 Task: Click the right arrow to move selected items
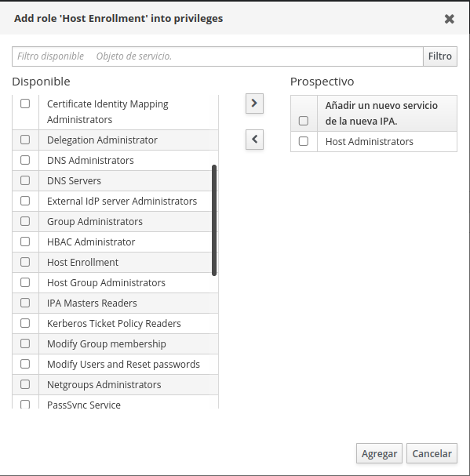click(254, 104)
